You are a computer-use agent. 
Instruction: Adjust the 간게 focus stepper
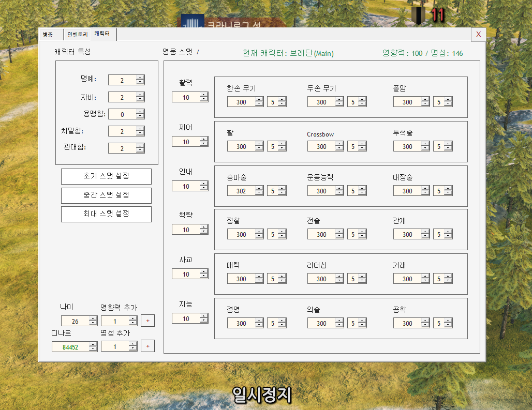[448, 234]
